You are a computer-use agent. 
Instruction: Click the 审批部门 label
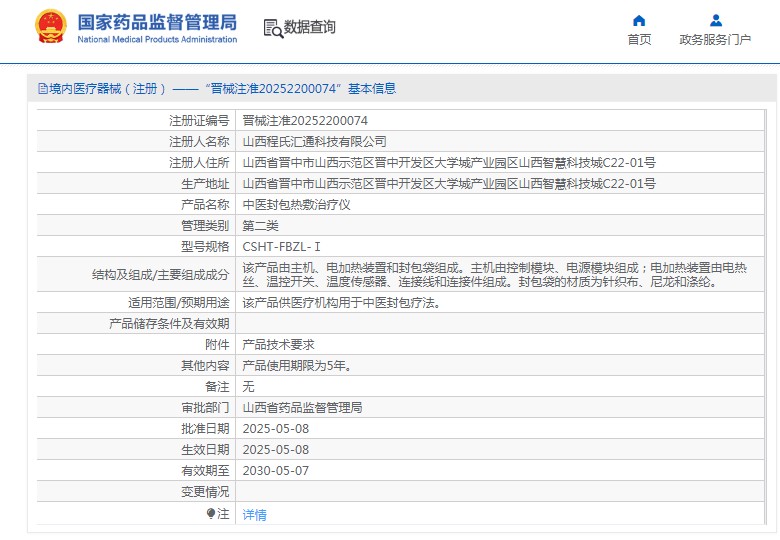(205, 407)
